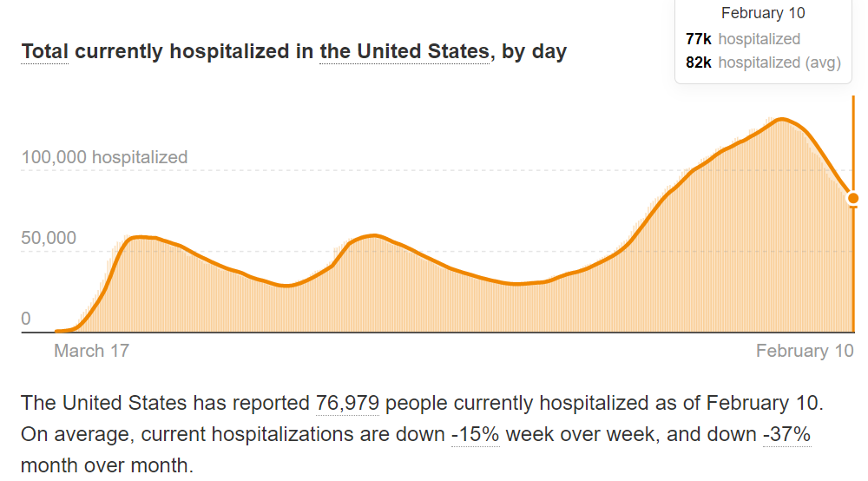Viewport: 868px width, 481px height.
Task: Click the underlined "-15%" weekly change
Action: [x=475, y=433]
